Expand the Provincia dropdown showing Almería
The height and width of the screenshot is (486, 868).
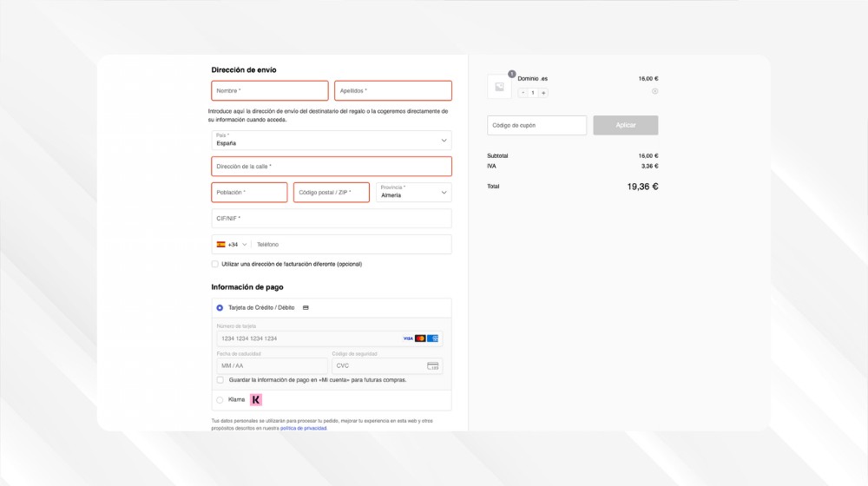pyautogui.click(x=413, y=192)
